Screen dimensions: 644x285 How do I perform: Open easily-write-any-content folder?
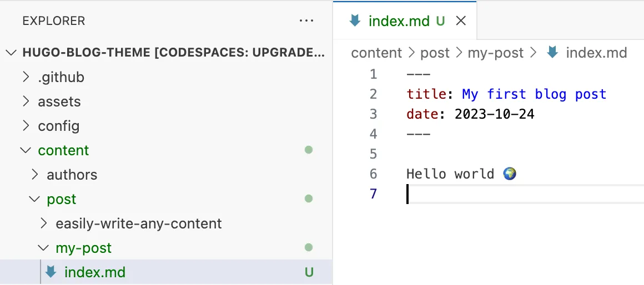[138, 223]
